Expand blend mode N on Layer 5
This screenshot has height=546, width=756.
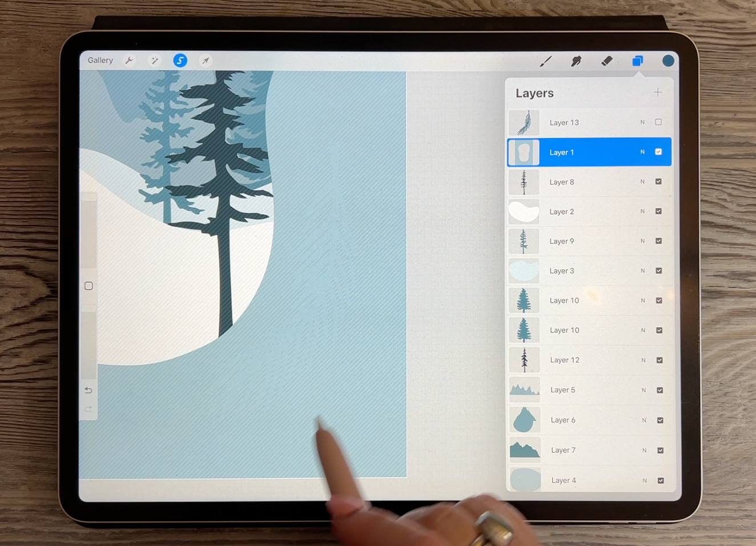pyautogui.click(x=644, y=390)
